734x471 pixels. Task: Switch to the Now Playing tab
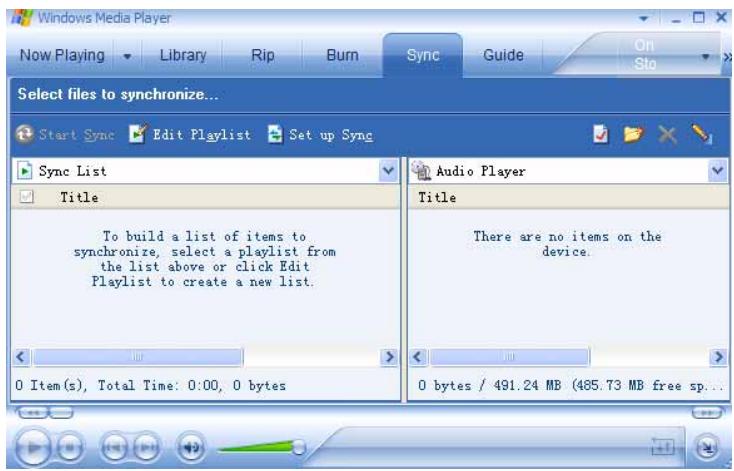coord(62,55)
